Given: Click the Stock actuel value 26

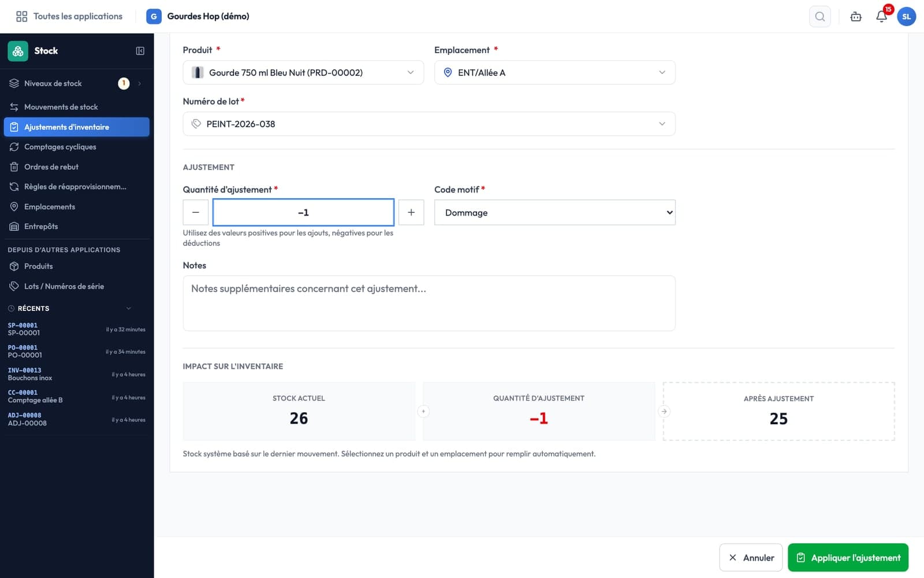Looking at the screenshot, I should coord(299,418).
